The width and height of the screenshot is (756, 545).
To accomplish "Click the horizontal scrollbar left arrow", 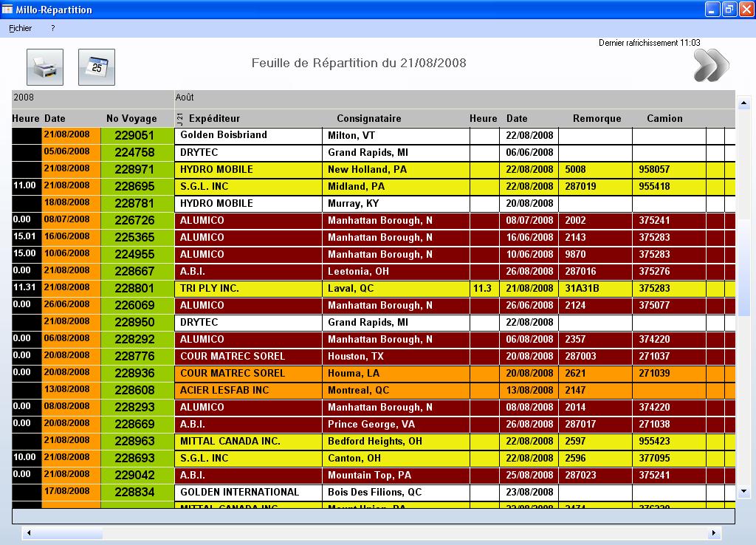I will click(29, 533).
